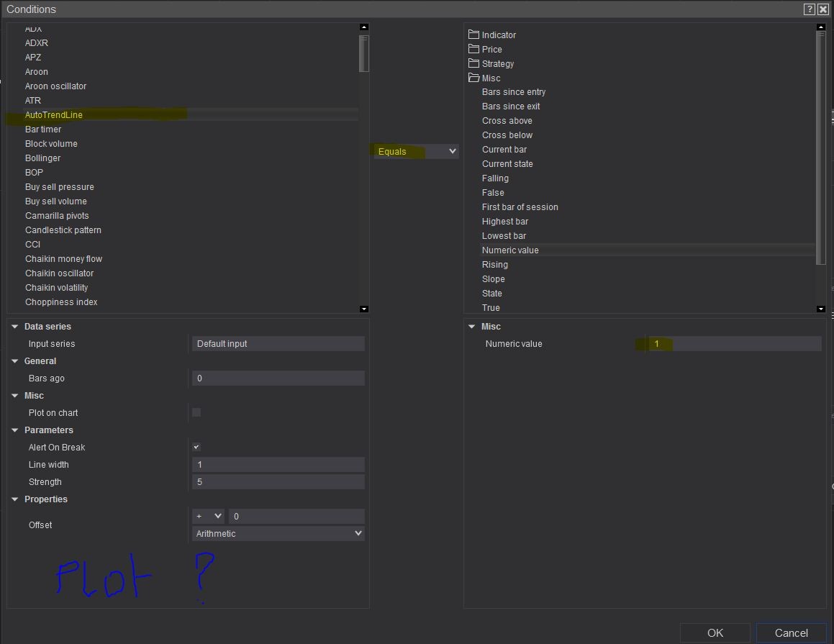Click the help question mark icon

(809, 9)
